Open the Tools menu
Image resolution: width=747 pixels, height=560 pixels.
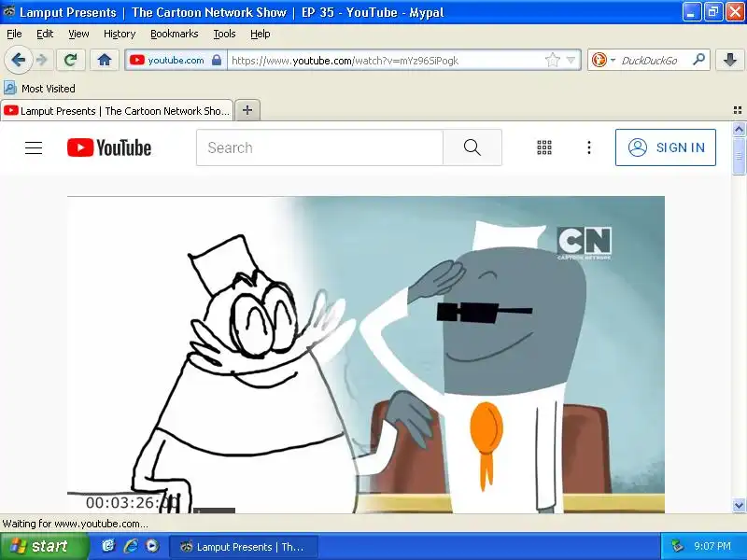[224, 34]
